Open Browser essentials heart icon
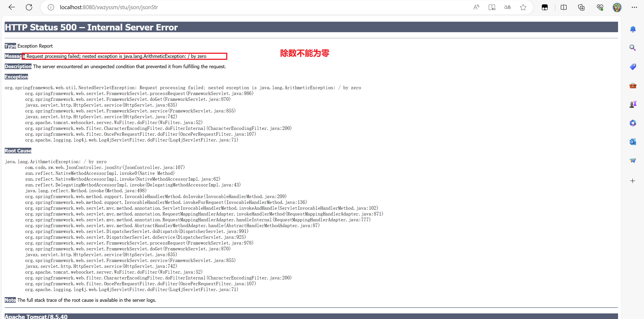The image size is (644, 319). 600,7
